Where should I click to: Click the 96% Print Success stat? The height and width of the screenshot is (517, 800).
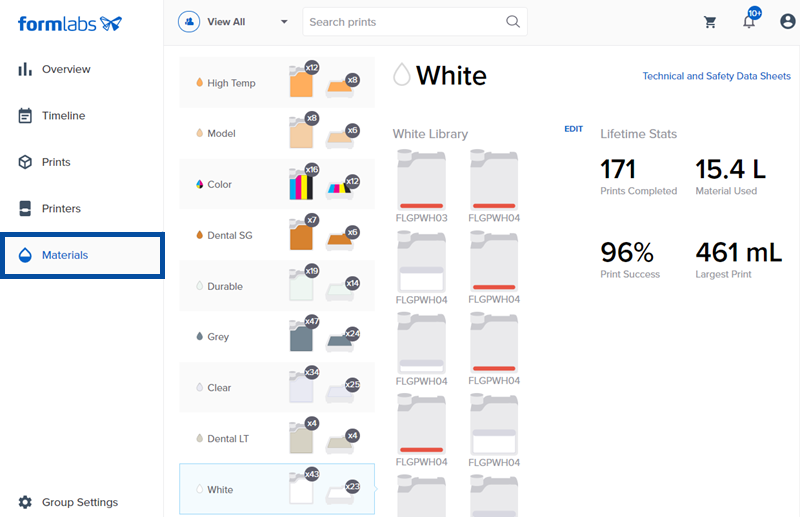click(630, 260)
